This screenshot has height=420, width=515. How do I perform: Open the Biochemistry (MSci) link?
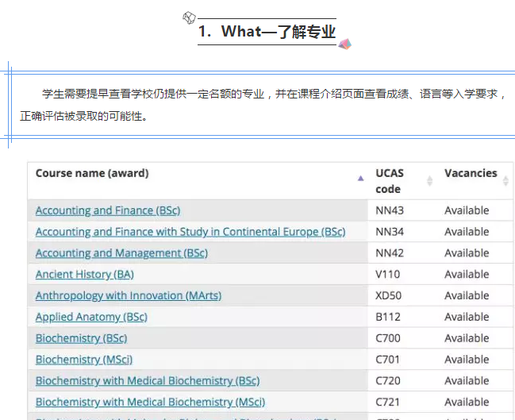(83, 360)
